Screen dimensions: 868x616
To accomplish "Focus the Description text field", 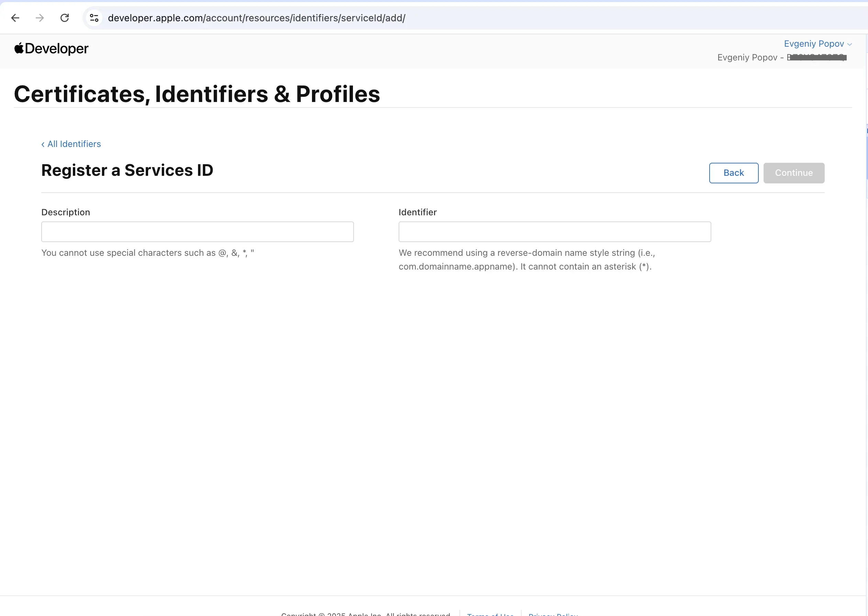I will pos(197,232).
